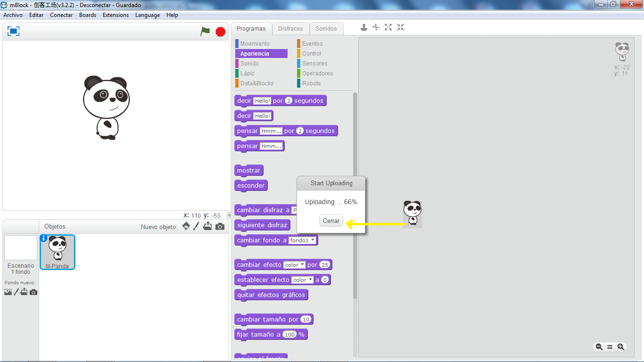Choose a new object from the library

click(186, 226)
